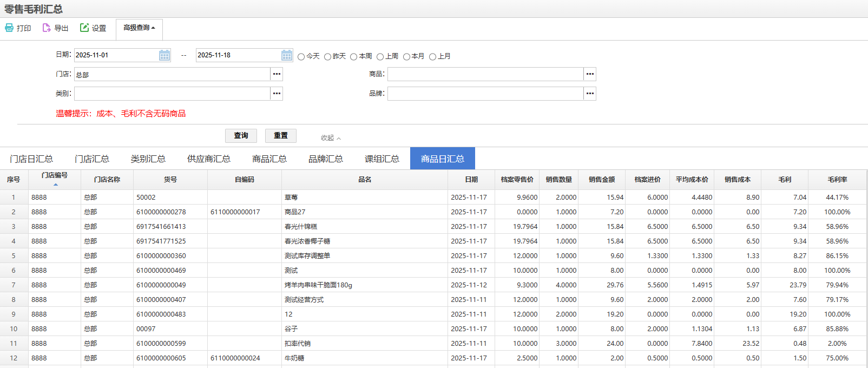Select the 今天 radio option
The width and height of the screenshot is (868, 368).
(301, 57)
